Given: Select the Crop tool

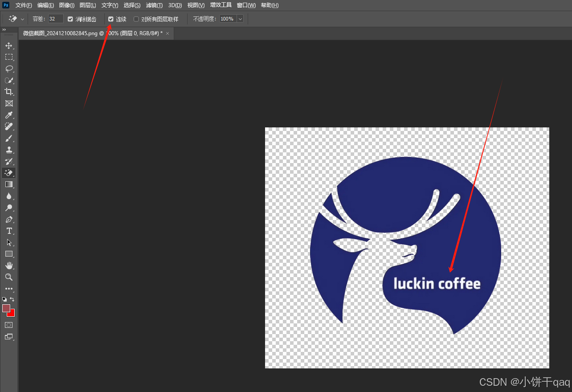Looking at the screenshot, I should click(x=9, y=92).
